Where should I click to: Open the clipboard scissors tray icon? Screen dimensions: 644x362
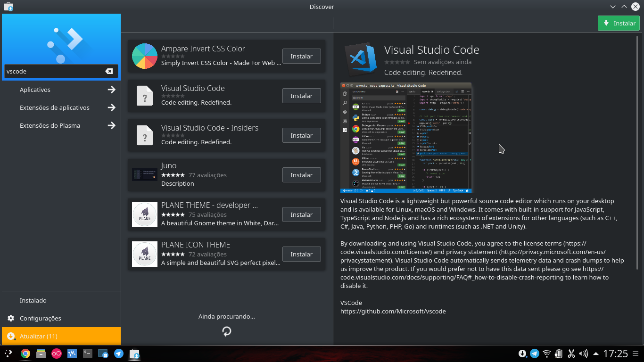pos(571,354)
